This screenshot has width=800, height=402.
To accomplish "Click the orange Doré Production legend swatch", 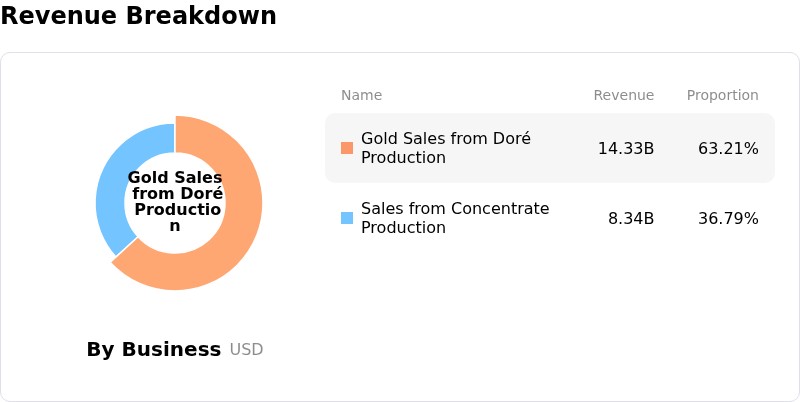I will click(347, 148).
